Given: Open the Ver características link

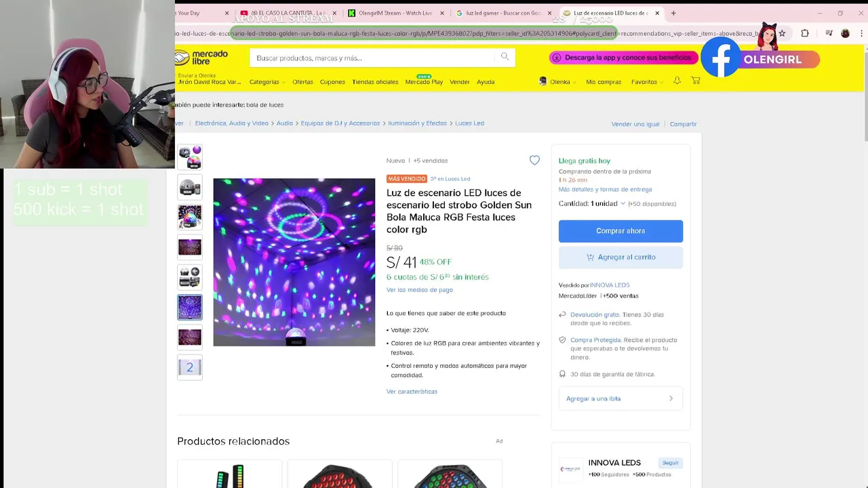Looking at the screenshot, I should pos(412,391).
